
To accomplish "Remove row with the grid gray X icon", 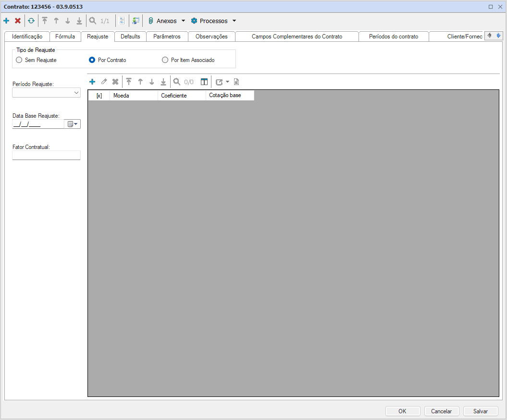I will click(x=115, y=82).
